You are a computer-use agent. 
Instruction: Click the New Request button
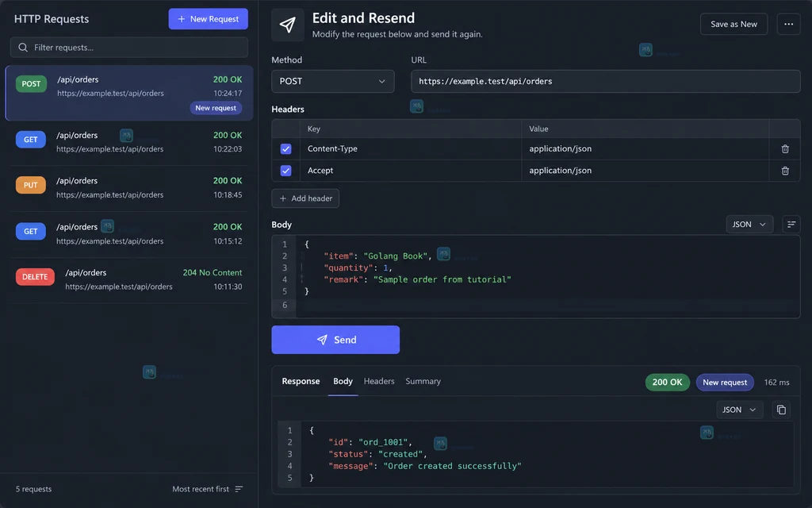209,19
